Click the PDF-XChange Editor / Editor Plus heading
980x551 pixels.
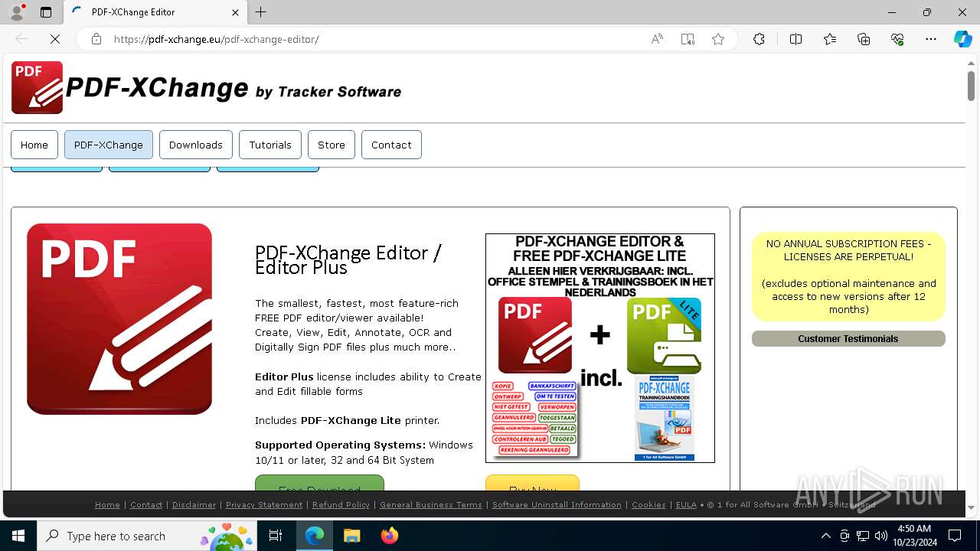348,260
